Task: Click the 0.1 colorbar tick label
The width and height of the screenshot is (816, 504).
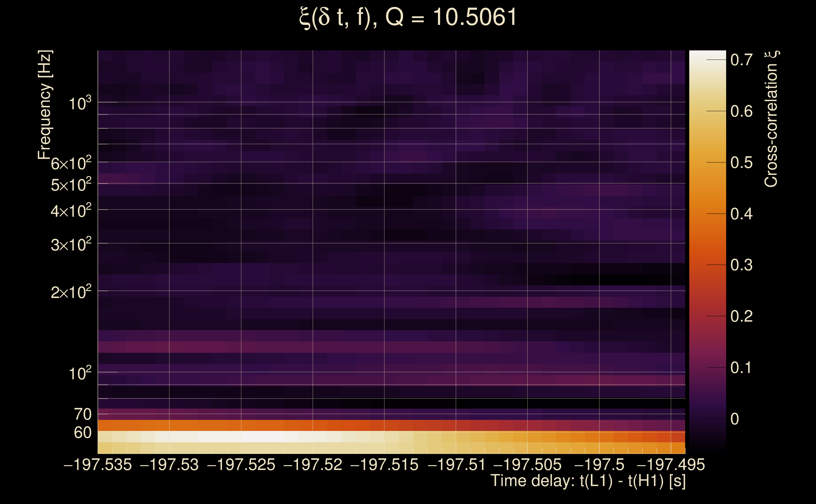Action: coord(741,368)
